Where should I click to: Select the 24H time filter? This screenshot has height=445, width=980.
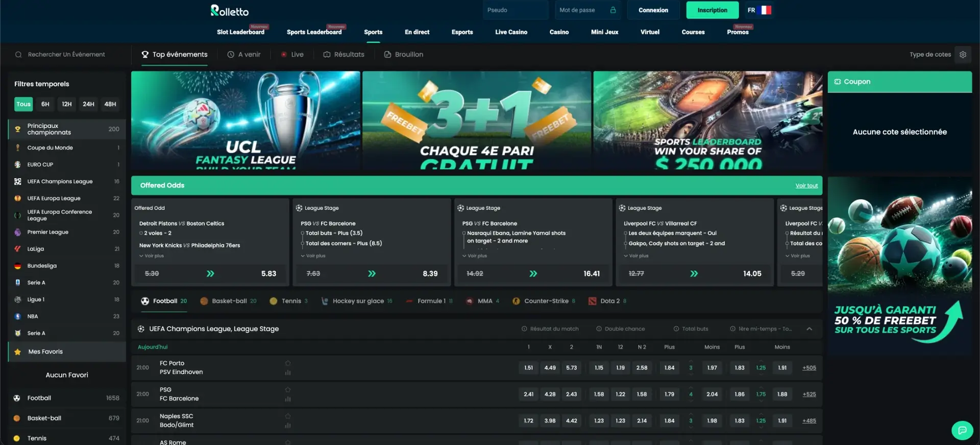(88, 104)
